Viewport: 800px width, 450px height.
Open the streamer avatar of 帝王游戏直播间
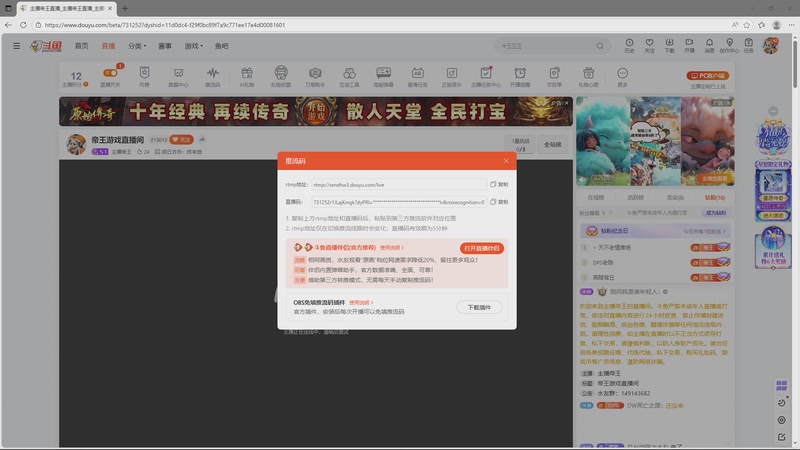[76, 144]
